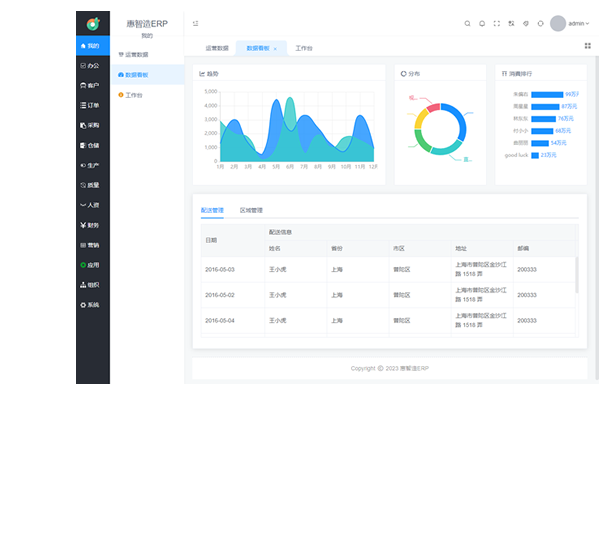Image resolution: width=614 pixels, height=534 pixels.
Task: Open the 仓储 module in sidebar
Action: coord(92,145)
